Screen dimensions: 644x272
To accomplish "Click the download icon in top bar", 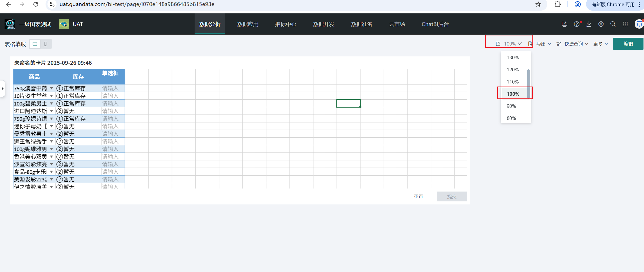I will click(x=589, y=24).
